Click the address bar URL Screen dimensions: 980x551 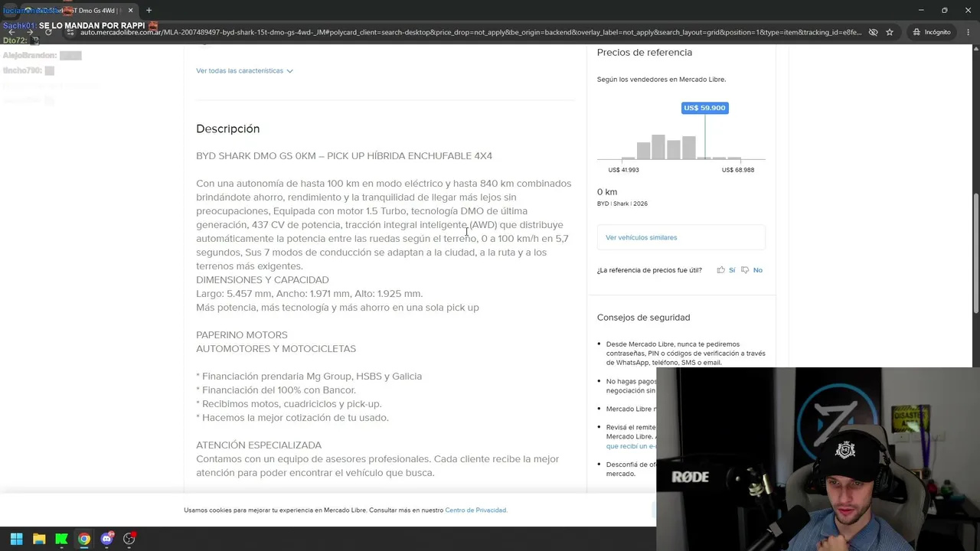coord(471,32)
